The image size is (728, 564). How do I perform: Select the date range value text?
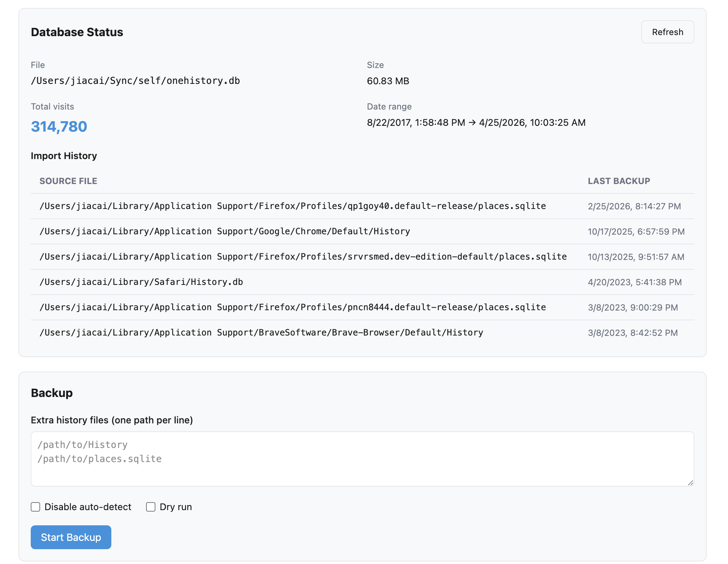[476, 123]
